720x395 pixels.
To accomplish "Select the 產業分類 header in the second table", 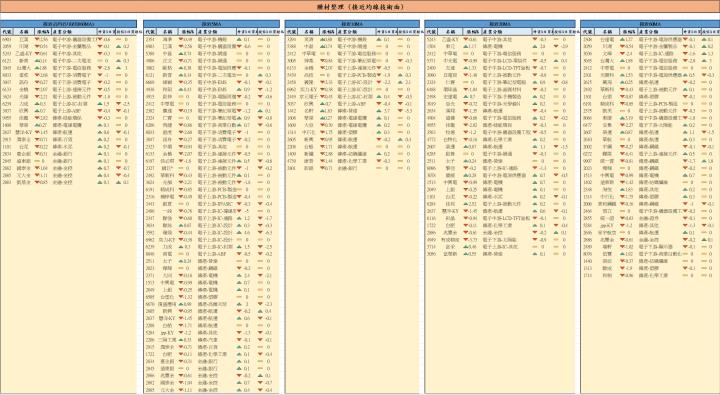I will click(x=217, y=32).
